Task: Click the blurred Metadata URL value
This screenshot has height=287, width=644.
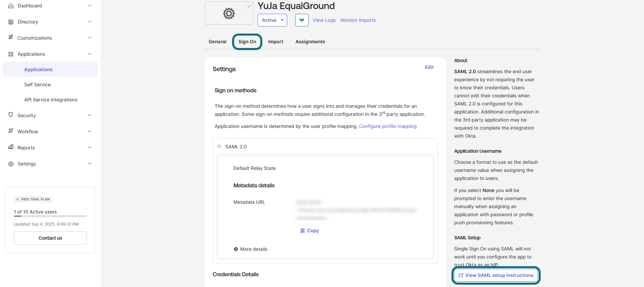Action: (356, 210)
